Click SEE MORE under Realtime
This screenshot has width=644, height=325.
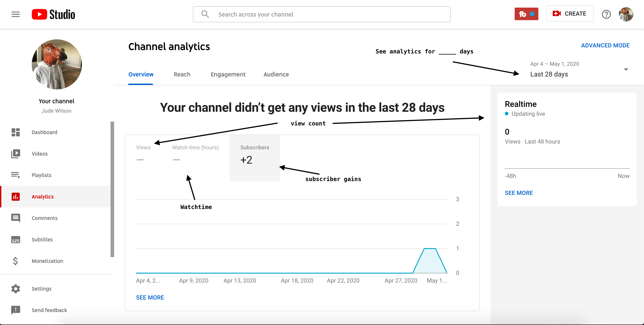(x=519, y=193)
